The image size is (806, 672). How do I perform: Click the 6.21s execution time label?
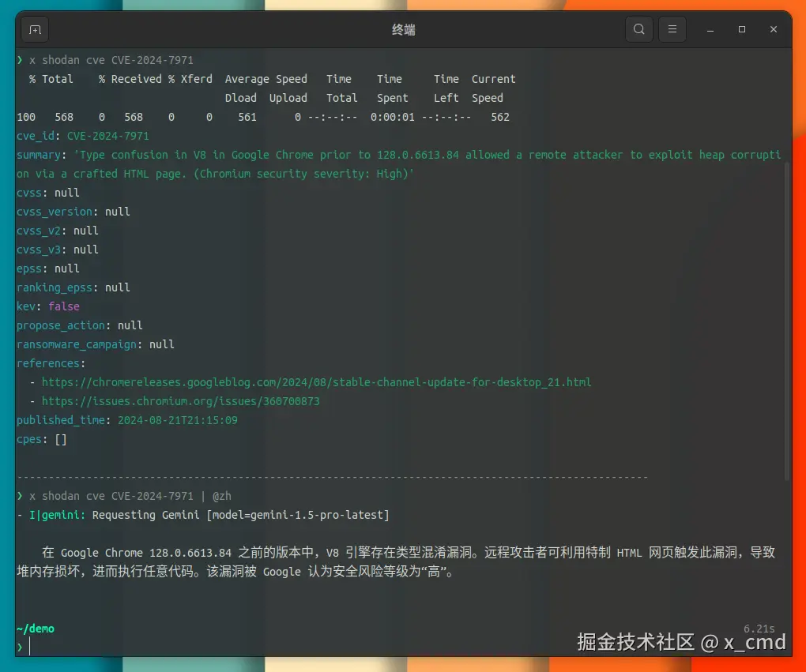coord(759,628)
